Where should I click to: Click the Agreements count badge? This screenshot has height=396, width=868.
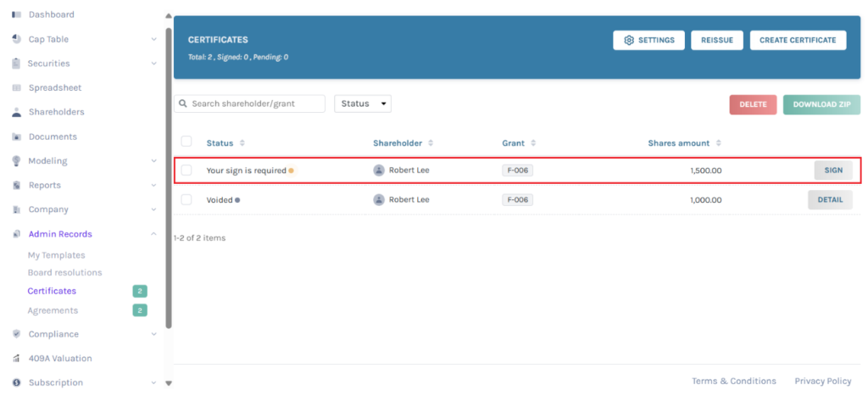point(140,310)
